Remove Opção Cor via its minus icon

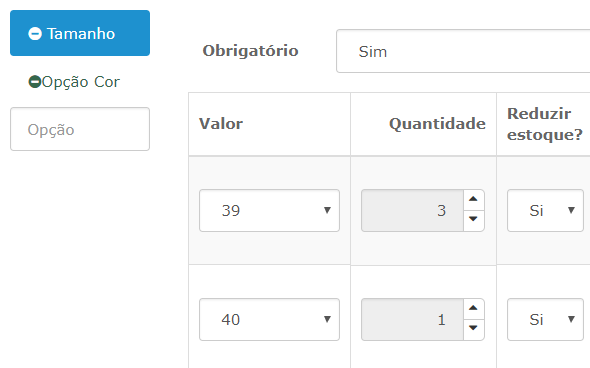pos(35,82)
